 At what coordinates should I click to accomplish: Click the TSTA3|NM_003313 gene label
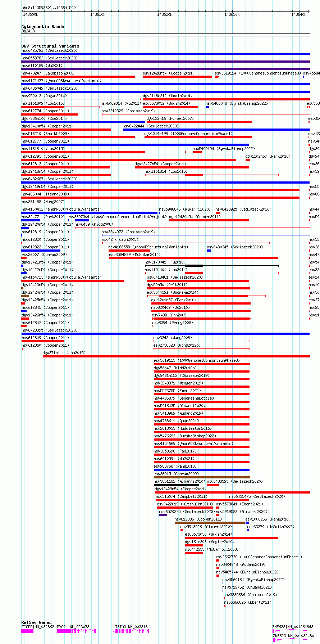(132, 627)
